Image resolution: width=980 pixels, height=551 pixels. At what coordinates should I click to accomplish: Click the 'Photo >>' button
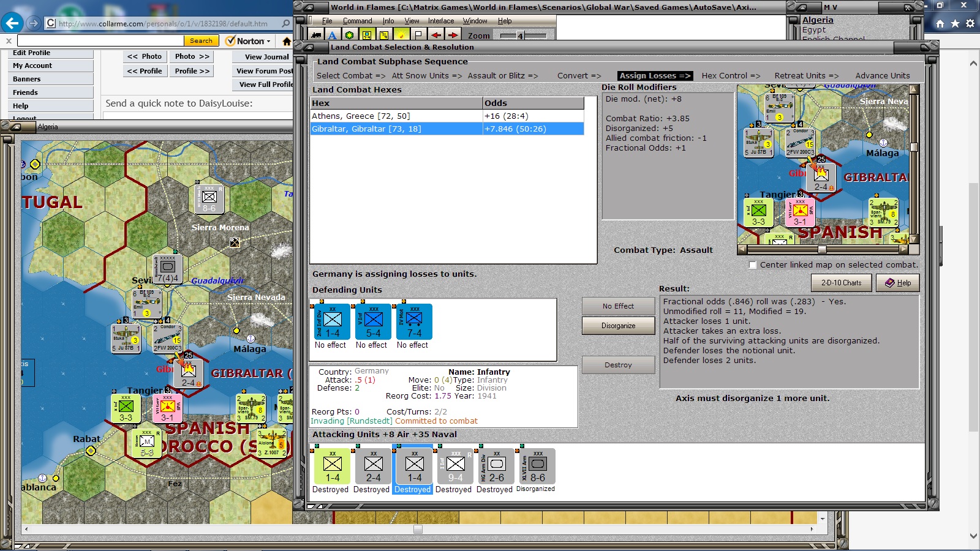192,56
